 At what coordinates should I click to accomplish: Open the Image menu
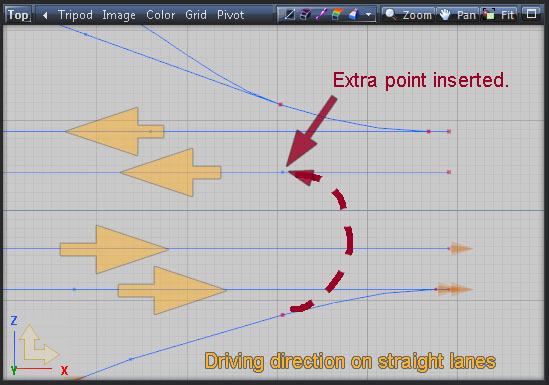point(119,15)
